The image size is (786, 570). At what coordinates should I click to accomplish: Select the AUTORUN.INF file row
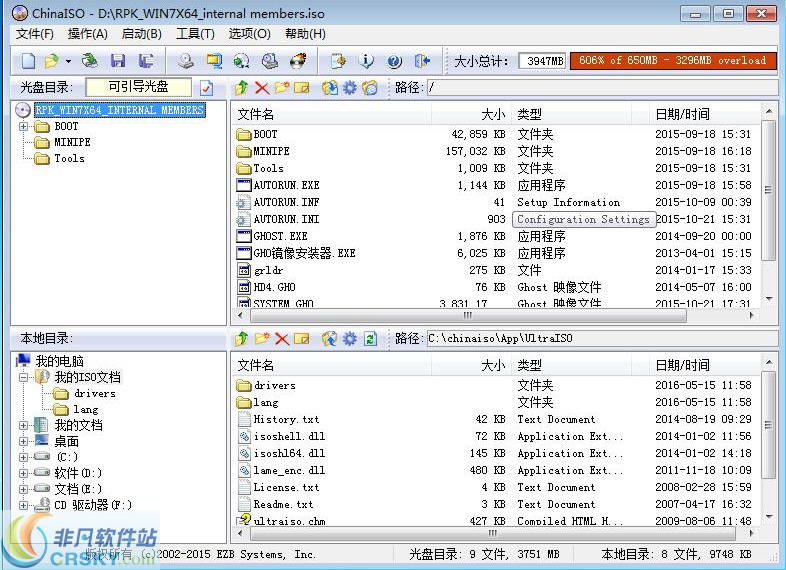click(x=496, y=203)
